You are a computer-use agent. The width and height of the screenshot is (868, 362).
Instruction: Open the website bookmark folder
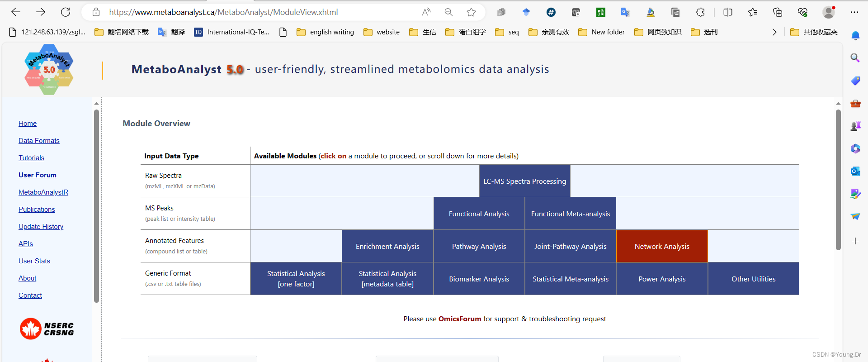tap(382, 32)
